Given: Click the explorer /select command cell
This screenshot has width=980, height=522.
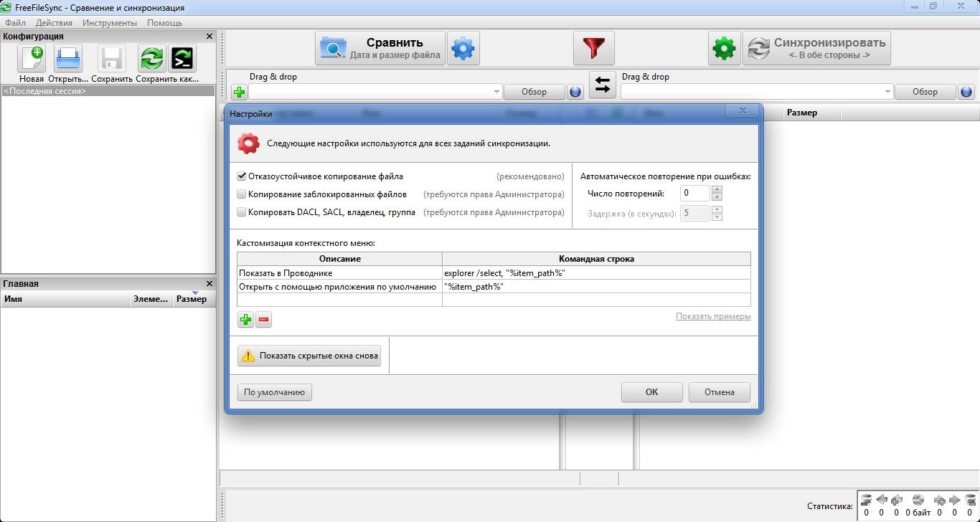Looking at the screenshot, I should pos(596,273).
